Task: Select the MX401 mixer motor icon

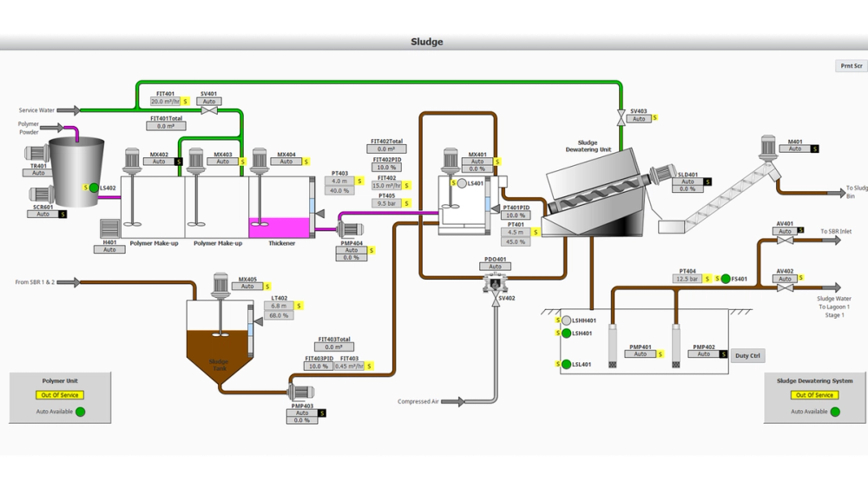Action: (x=450, y=161)
